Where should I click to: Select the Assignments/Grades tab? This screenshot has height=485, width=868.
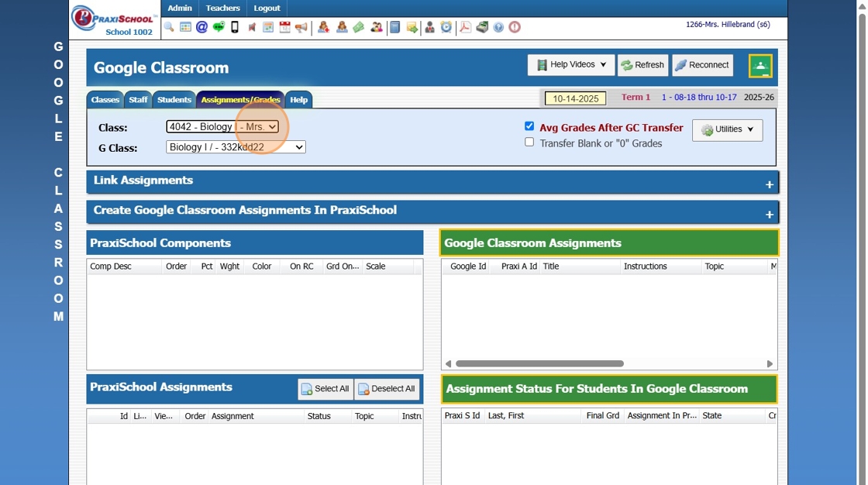[x=240, y=100]
